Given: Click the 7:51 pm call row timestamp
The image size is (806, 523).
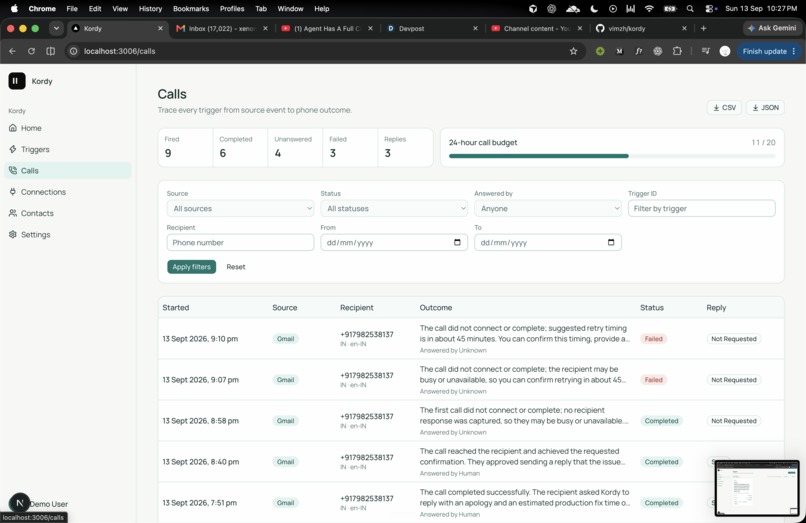Looking at the screenshot, I should coord(199,503).
